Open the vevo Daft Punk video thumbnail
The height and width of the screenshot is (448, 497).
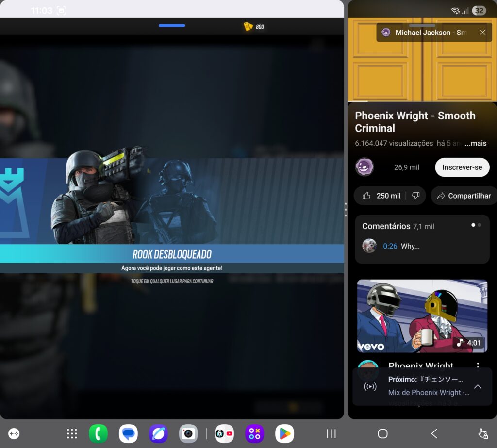(x=422, y=315)
